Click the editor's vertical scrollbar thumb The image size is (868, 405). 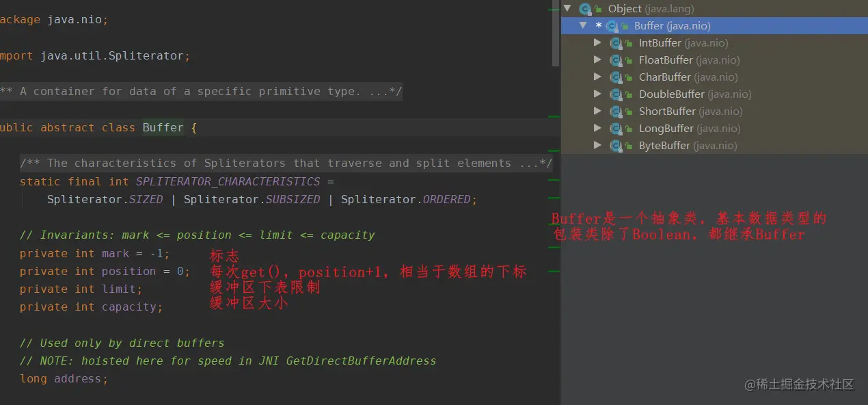556,33
